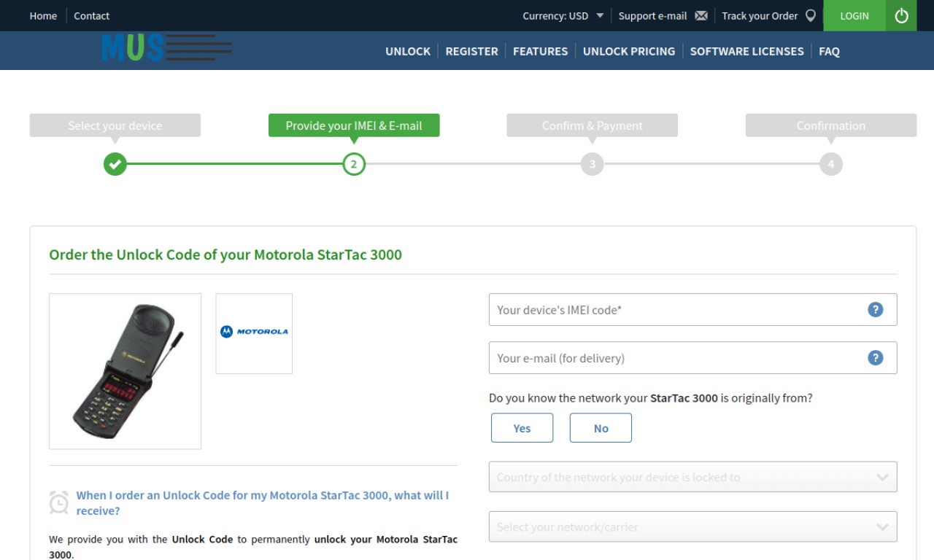Click the step 2 circle indicator
934x560 pixels.
point(354,164)
